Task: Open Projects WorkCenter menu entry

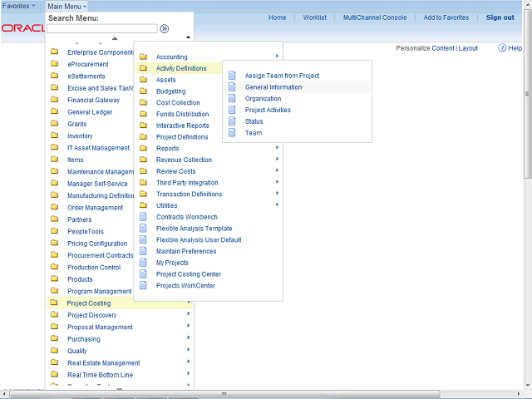Action: click(185, 286)
